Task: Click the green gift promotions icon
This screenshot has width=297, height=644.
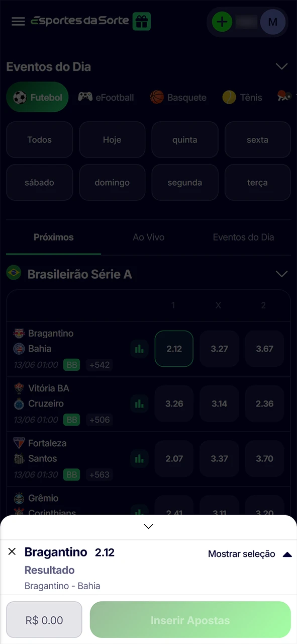Action: 141,22
